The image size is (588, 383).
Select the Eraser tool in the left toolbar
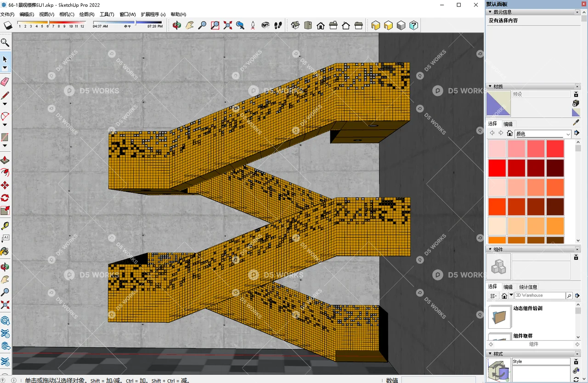[x=5, y=82]
